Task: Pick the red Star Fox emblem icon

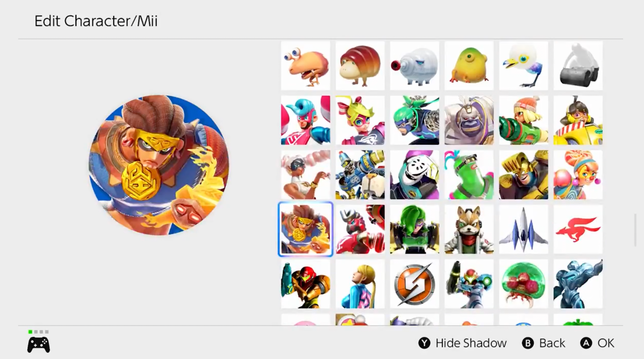Action: [x=578, y=229]
